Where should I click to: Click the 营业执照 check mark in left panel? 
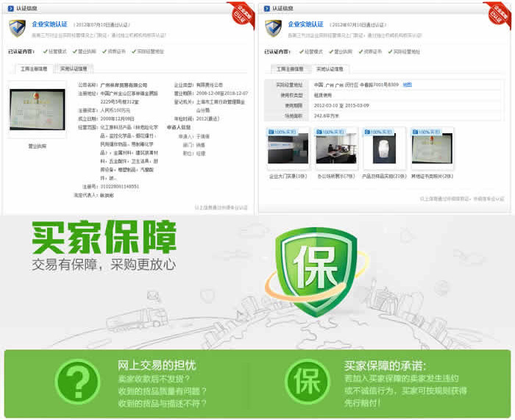[x=75, y=51]
